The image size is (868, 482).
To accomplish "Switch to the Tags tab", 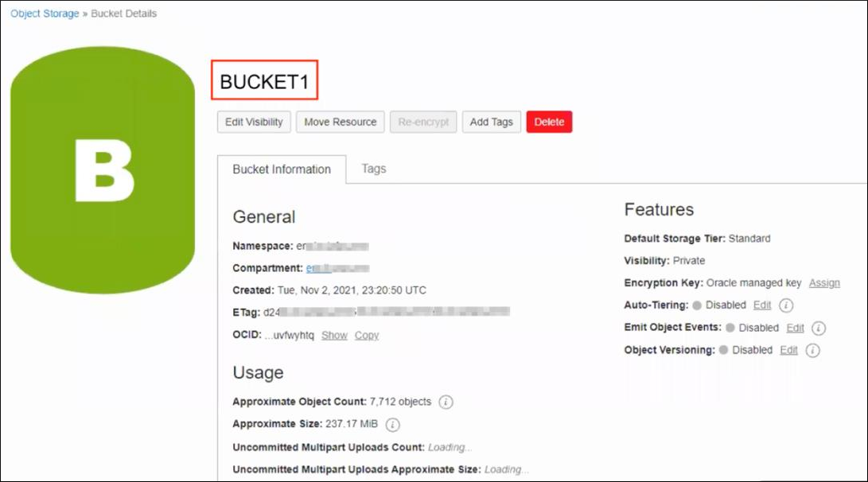I will tap(374, 169).
